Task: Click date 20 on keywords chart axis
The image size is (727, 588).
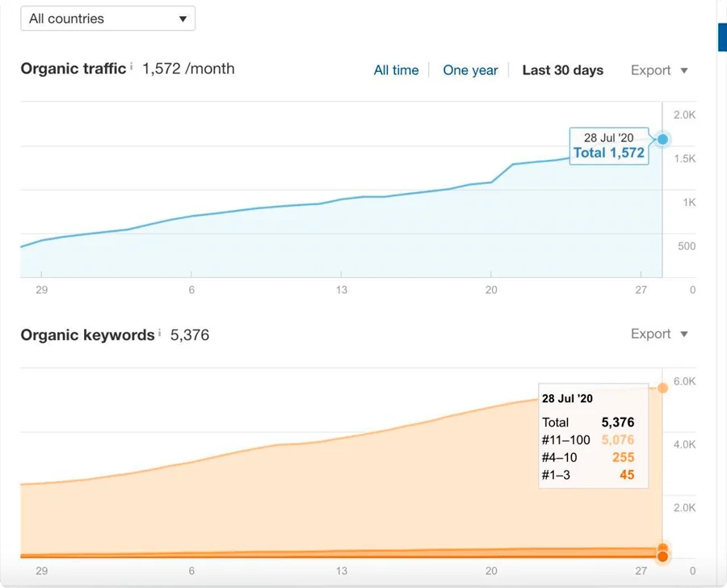Action: pos(491,571)
